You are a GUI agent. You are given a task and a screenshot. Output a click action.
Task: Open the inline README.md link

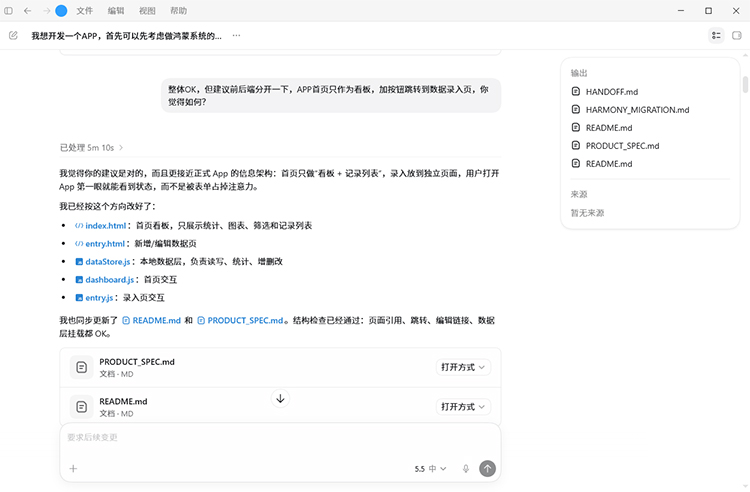coord(152,320)
